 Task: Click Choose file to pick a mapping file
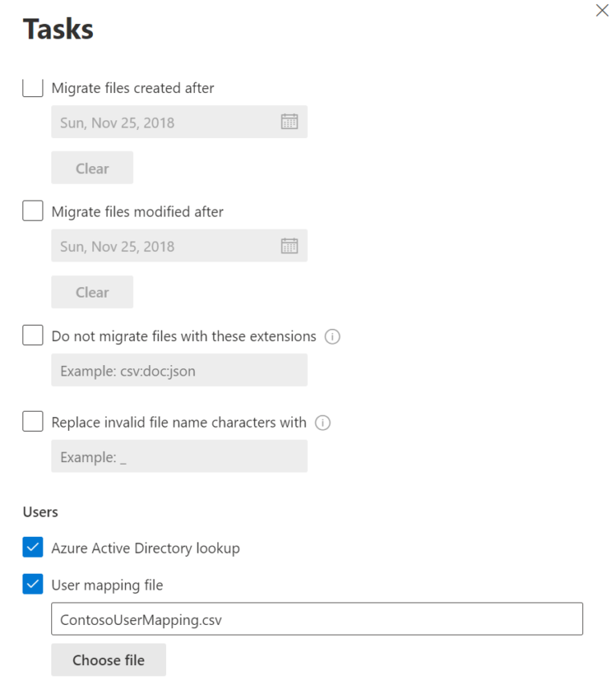[x=108, y=660]
